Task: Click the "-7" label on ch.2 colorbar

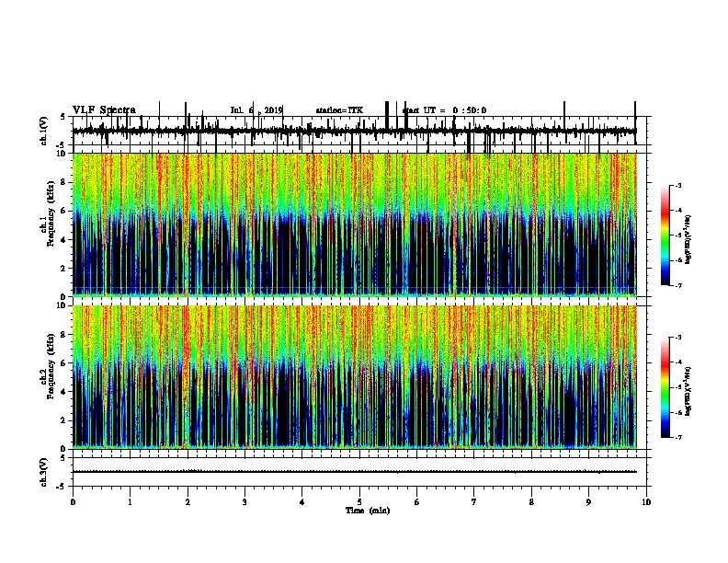Action: [677, 438]
